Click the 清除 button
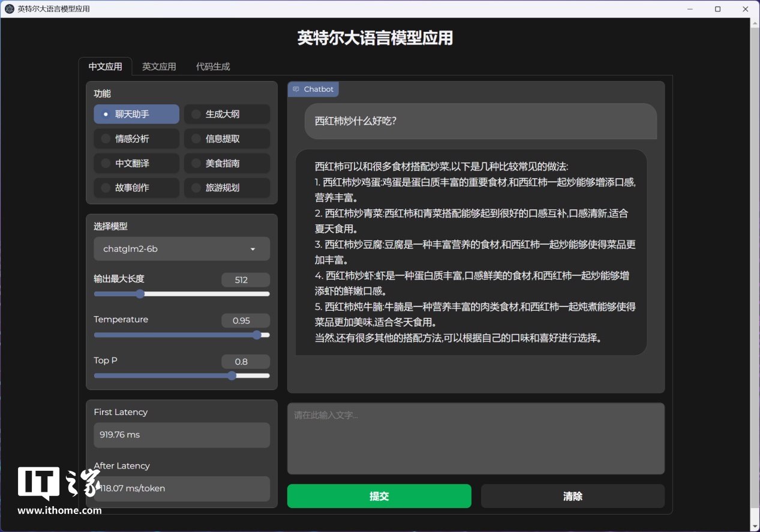 tap(572, 496)
